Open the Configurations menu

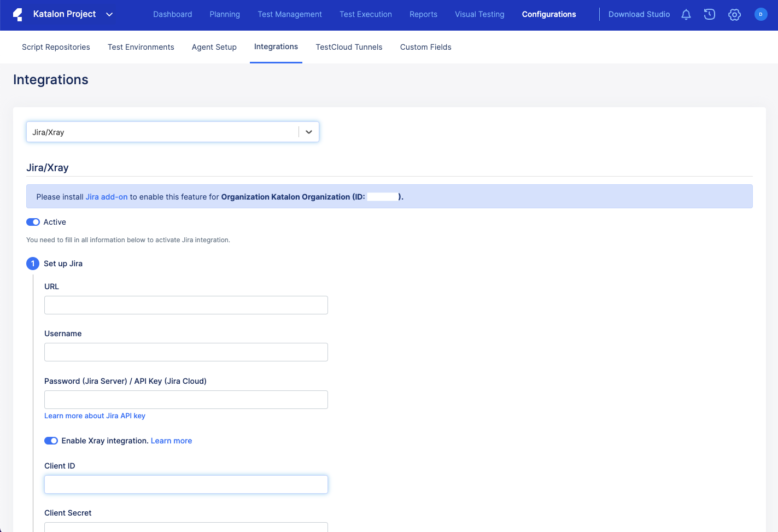549,14
